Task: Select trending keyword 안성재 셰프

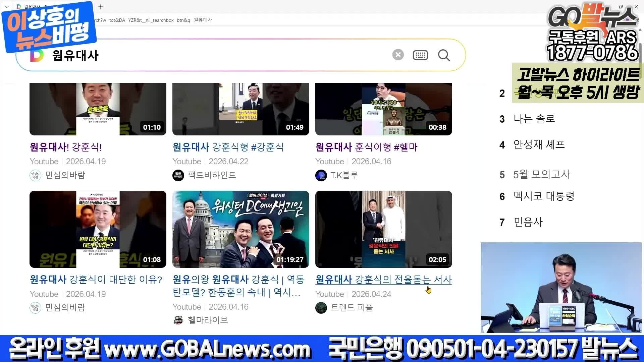Action: (539, 144)
